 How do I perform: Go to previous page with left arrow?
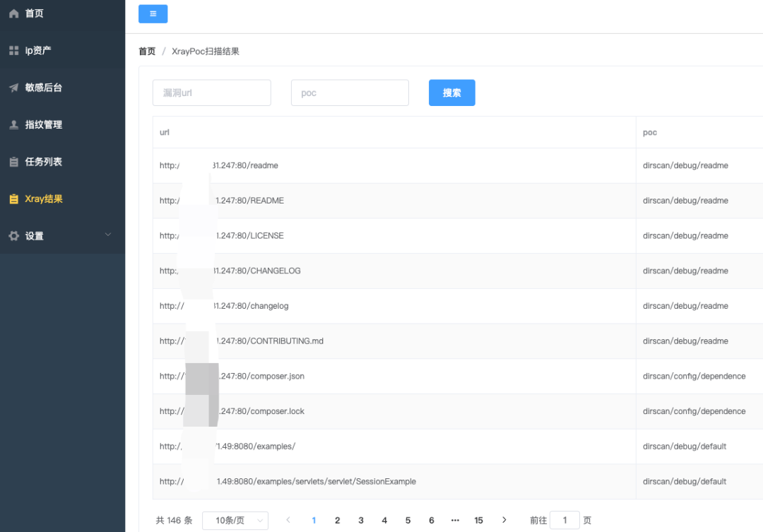coord(288,520)
